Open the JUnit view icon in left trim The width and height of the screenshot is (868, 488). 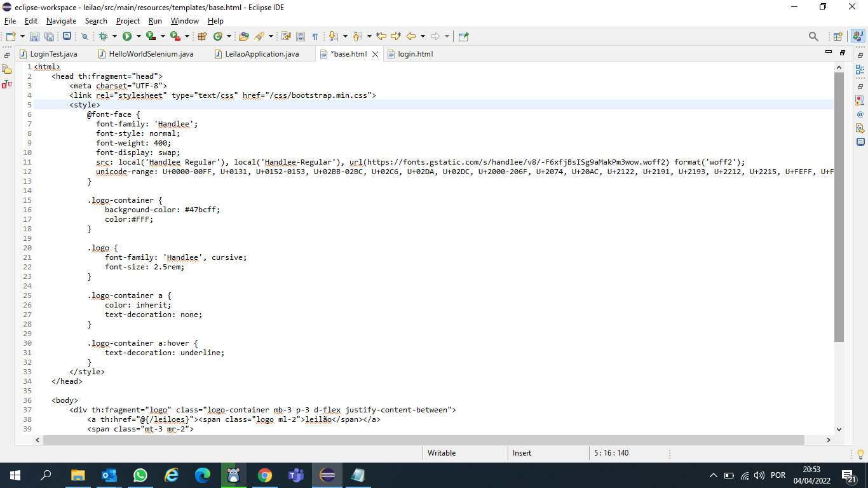[7, 84]
